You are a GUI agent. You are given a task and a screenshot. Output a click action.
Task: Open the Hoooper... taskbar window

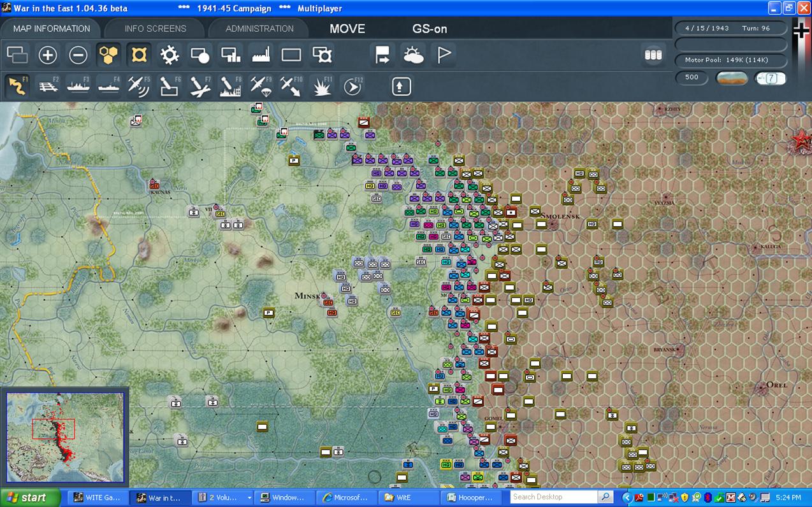click(470, 497)
